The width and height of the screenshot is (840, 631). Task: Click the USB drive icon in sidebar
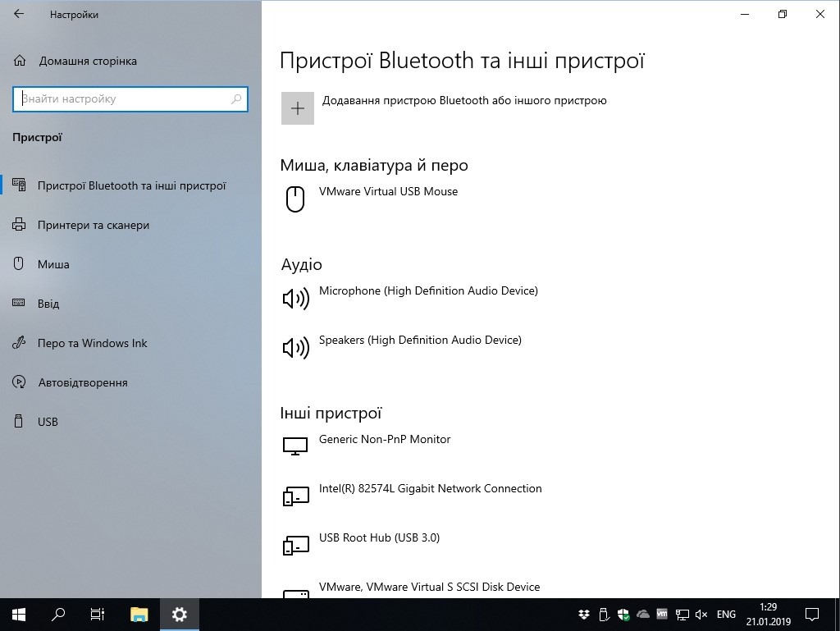(19, 421)
